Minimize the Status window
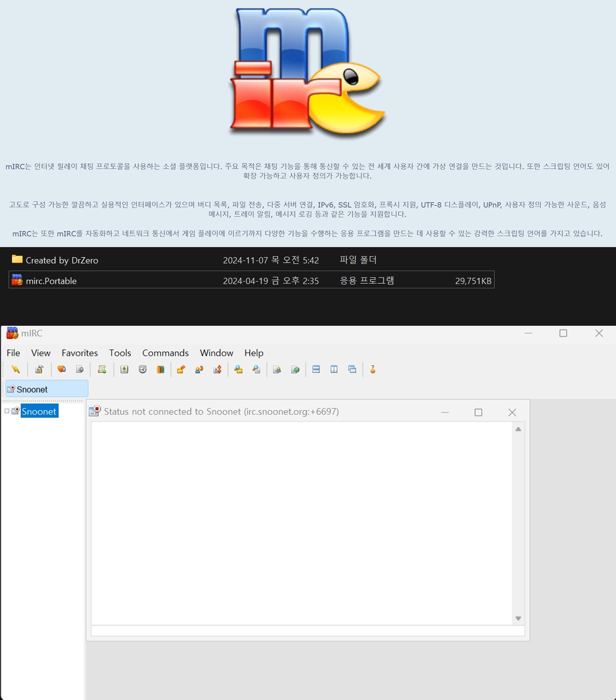Viewport: 616px width, 700px height. [445, 412]
